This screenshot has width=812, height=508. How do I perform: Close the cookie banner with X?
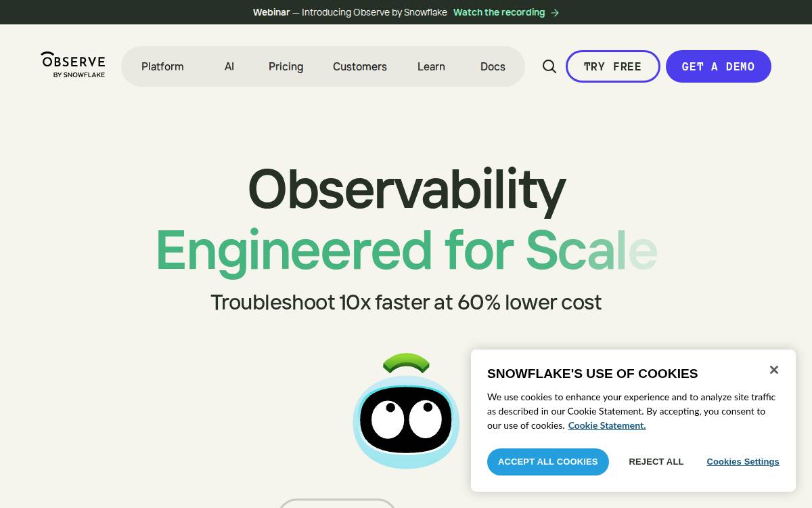tap(774, 370)
